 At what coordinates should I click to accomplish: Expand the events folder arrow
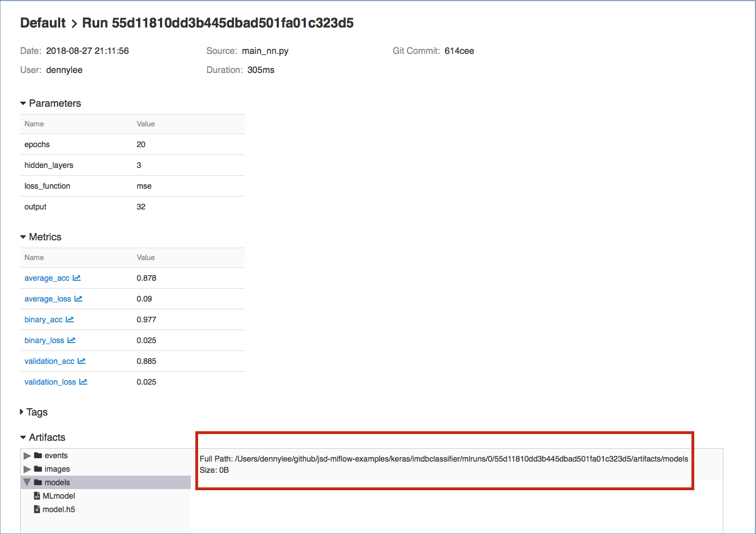(27, 455)
